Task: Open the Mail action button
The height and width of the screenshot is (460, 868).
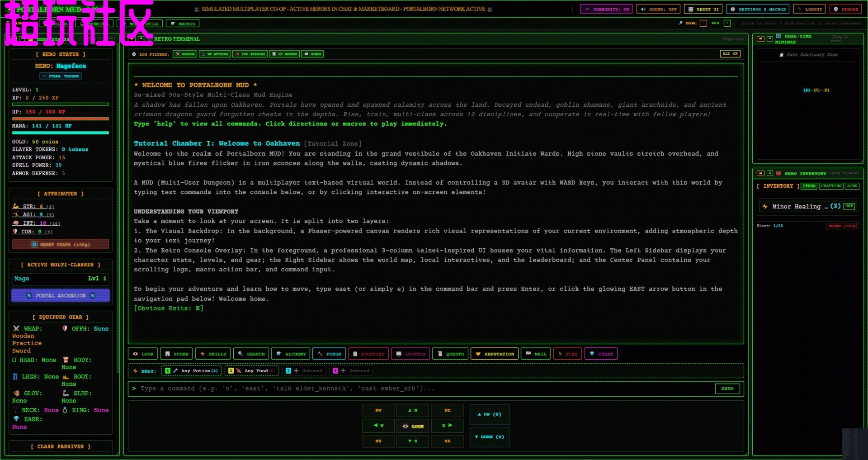Action: [x=536, y=354]
